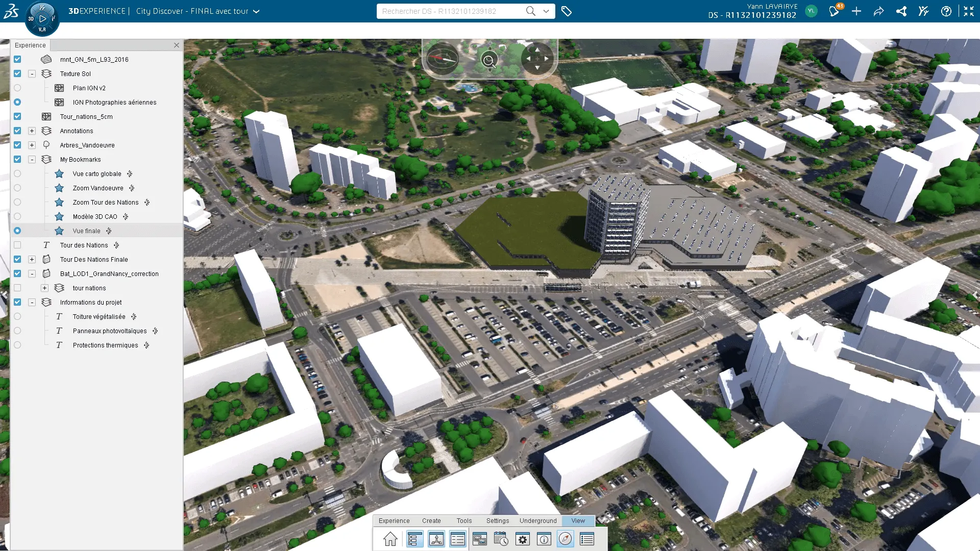Switch to the Underground tab
Screen dimensions: 980x551
(538, 521)
